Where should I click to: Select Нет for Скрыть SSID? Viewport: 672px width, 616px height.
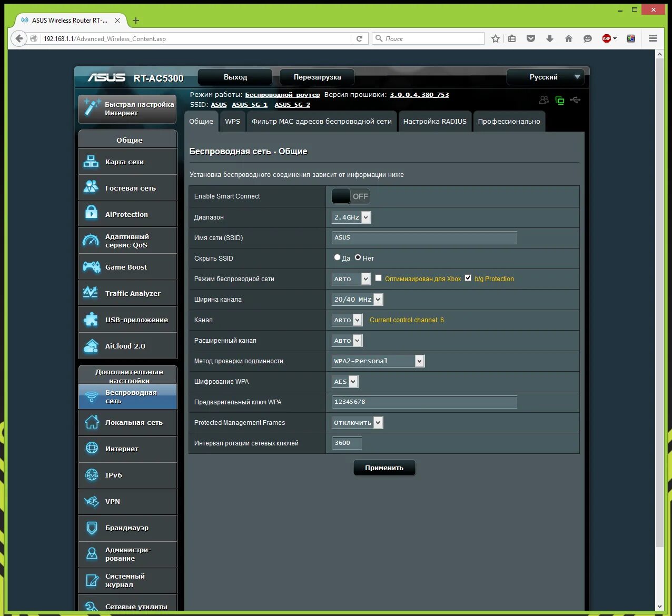(x=358, y=257)
